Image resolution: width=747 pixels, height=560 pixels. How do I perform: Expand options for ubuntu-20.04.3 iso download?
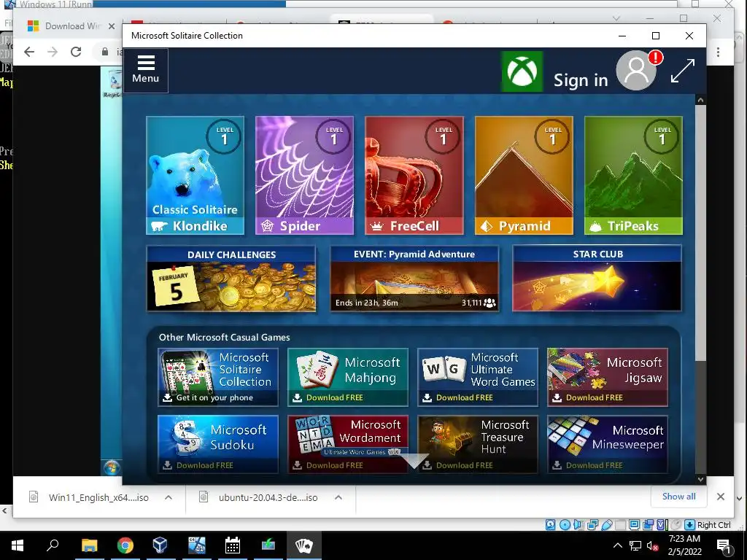coord(338,497)
